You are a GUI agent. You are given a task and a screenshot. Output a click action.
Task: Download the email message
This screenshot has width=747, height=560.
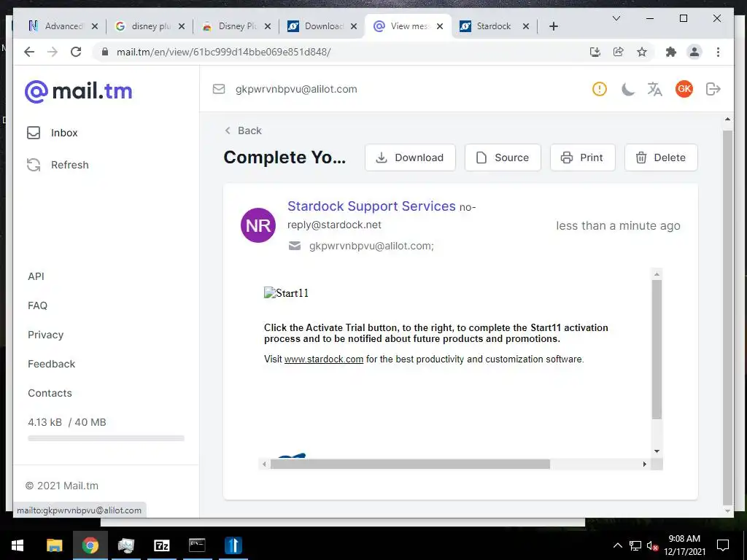click(410, 157)
